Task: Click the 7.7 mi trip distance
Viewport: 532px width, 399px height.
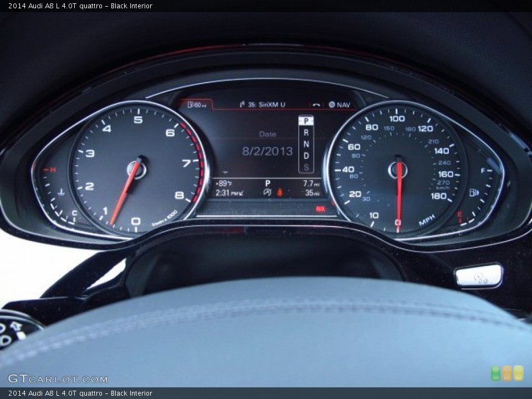Action: [x=311, y=183]
